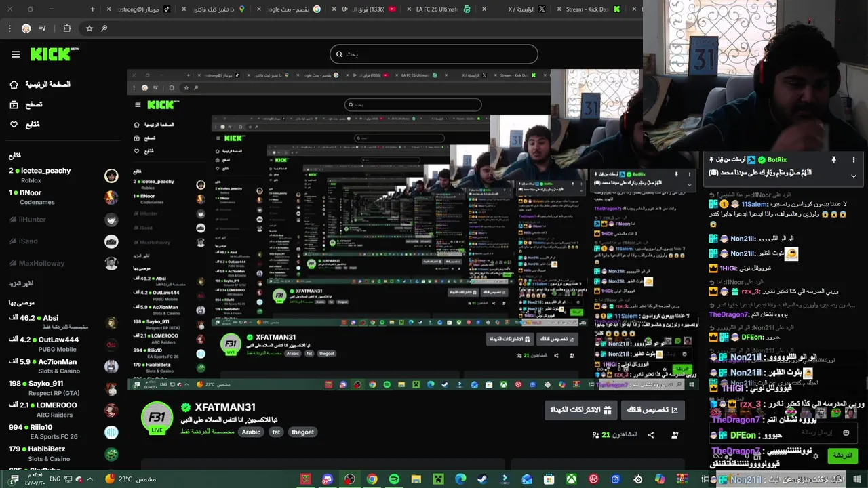The image size is (868, 488).
Task: Expand the show more (أظهر المزيد) link
Action: 22,283
